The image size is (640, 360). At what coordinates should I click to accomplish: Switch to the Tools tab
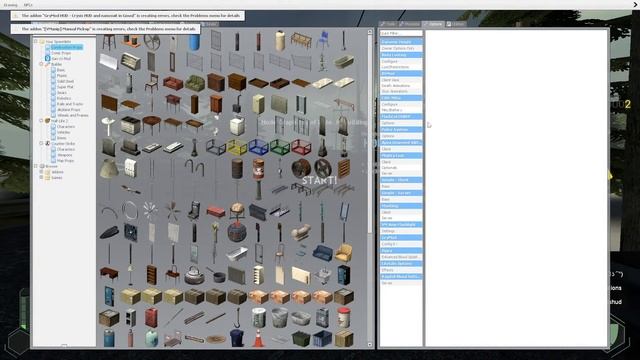[x=388, y=24]
